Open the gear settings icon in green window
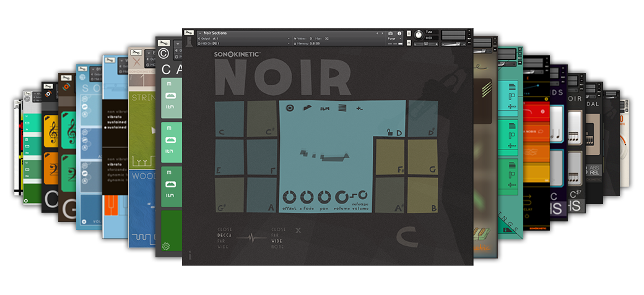 [166, 246]
